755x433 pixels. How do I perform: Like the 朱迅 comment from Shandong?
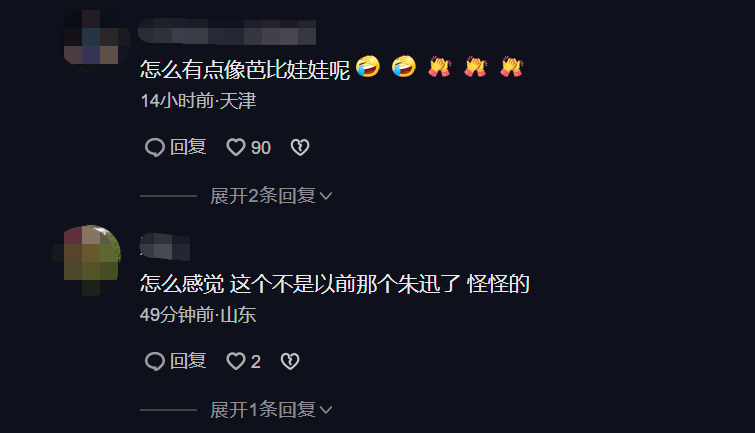(x=236, y=361)
